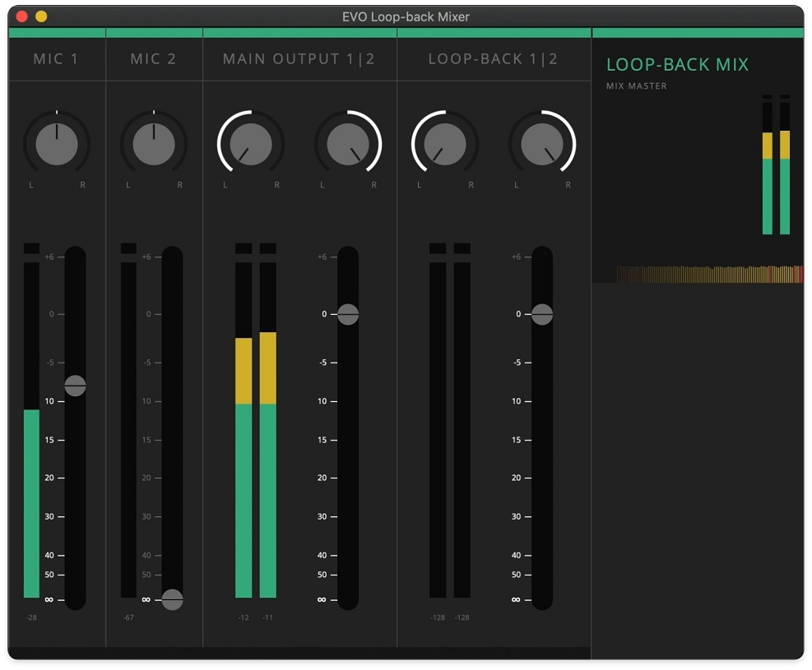Screen dimensions: 812x670
Task: Close the EVO Loop-back Mixer window
Action: pos(22,16)
